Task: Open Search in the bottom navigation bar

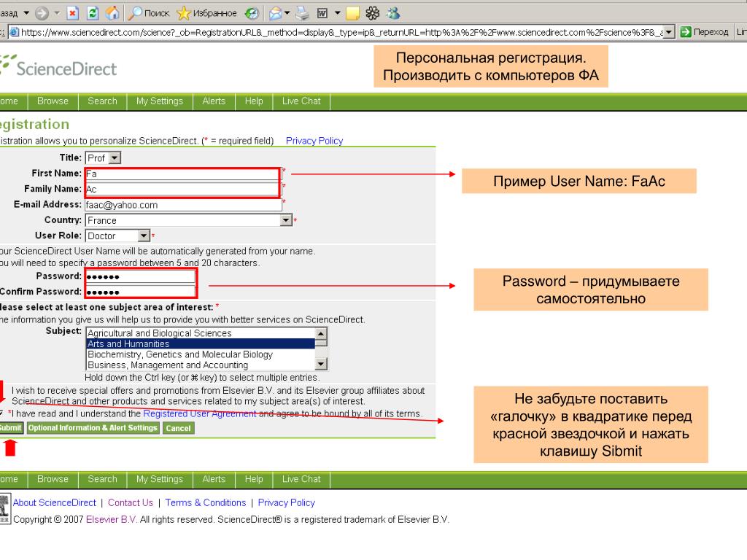Action: pyautogui.click(x=102, y=479)
